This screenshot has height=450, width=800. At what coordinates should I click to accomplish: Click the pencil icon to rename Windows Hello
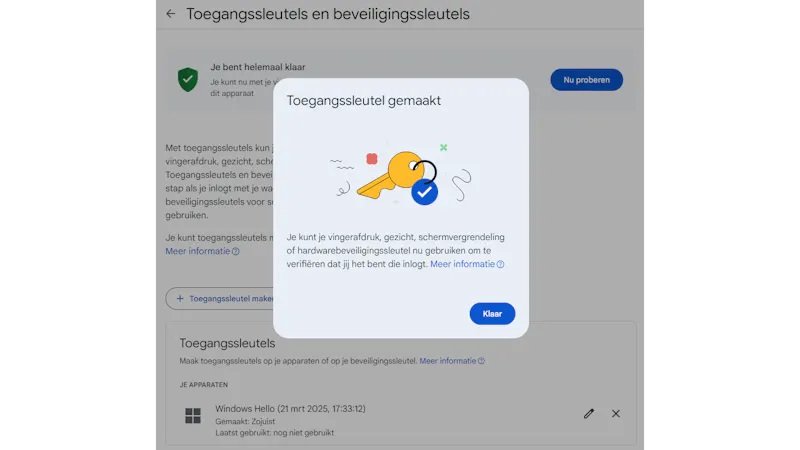tap(589, 413)
